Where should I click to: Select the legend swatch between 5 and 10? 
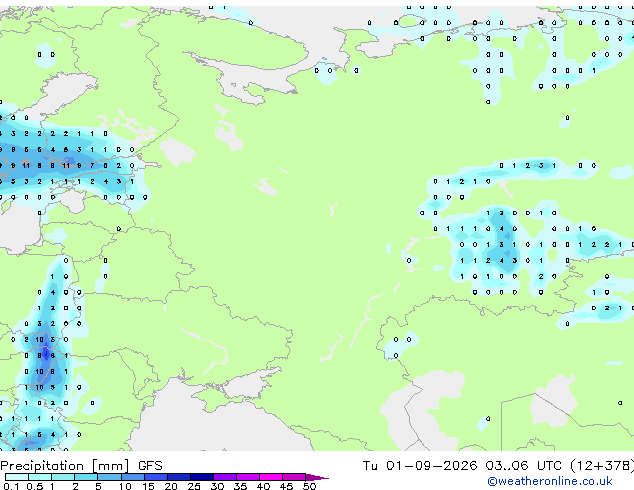pyautogui.click(x=109, y=477)
